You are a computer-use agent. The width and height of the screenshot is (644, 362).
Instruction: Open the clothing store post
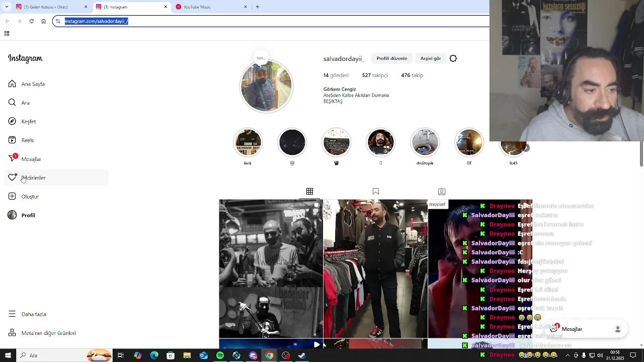pos(375,268)
